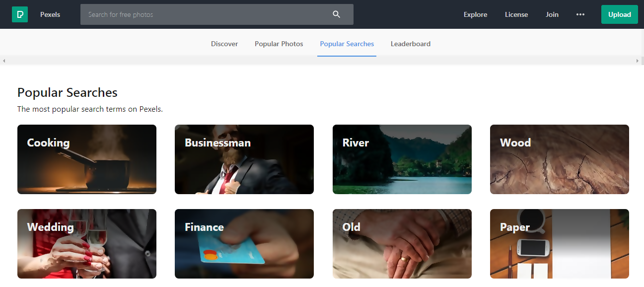This screenshot has width=644, height=287.
Task: Click the right scroll arrow of the horizontal scrollbar
Action: click(638, 61)
